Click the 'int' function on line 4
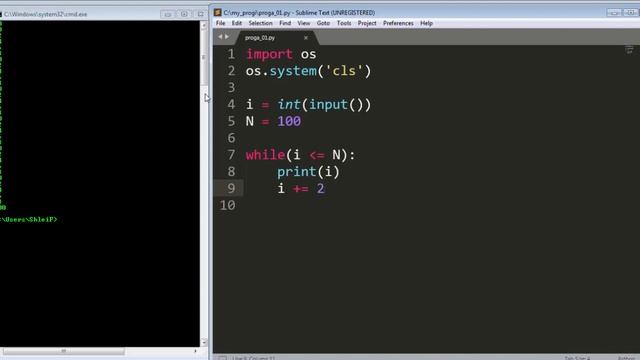Image resolution: width=640 pixels, height=360 pixels. point(289,104)
